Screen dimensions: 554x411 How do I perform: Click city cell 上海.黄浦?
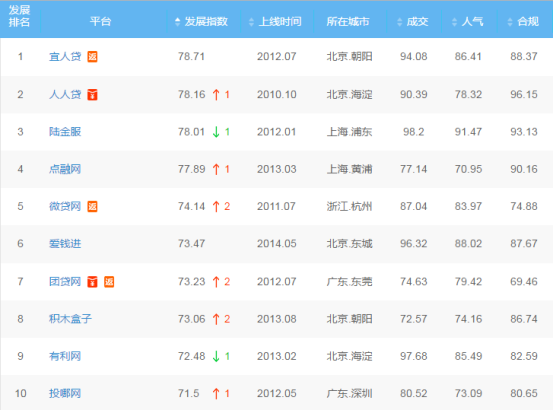click(x=349, y=169)
